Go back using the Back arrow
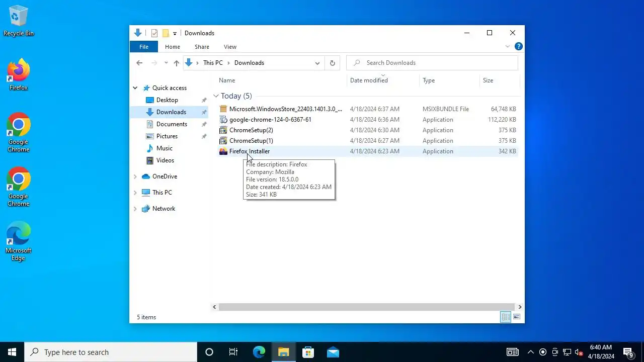644x362 pixels. coord(139,63)
